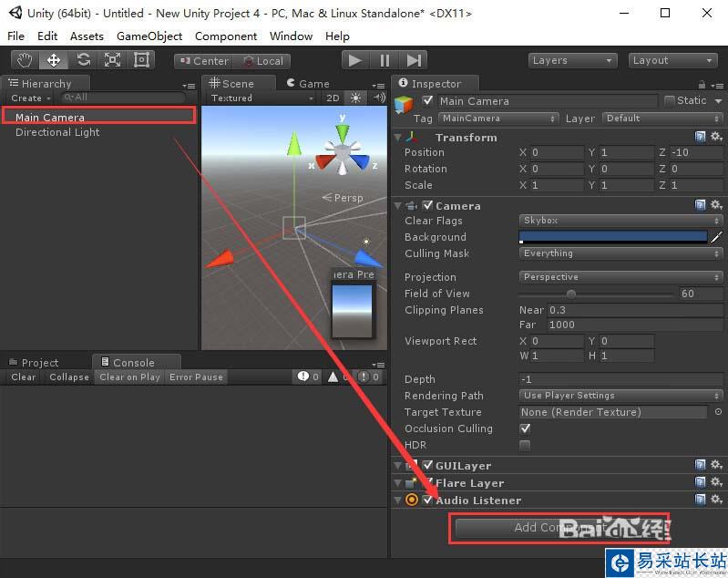Disable the Audio Listener checkbox
The image size is (728, 578).
click(427, 500)
